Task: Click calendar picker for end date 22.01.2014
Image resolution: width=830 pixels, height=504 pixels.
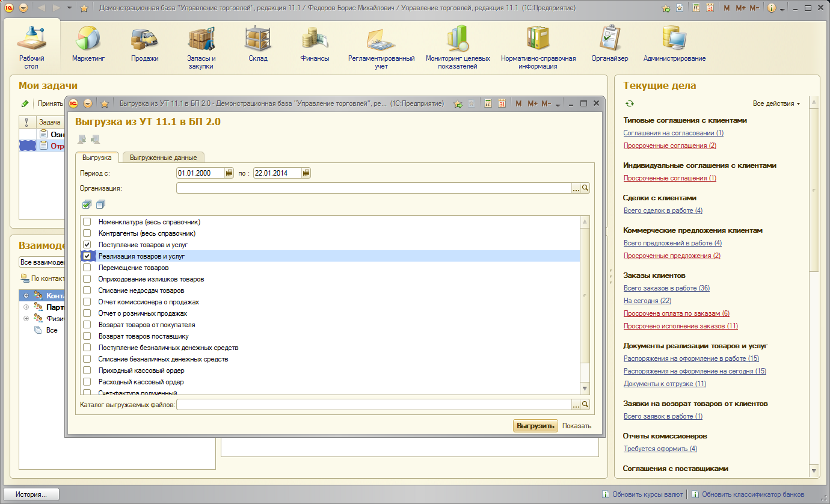Action: [306, 173]
